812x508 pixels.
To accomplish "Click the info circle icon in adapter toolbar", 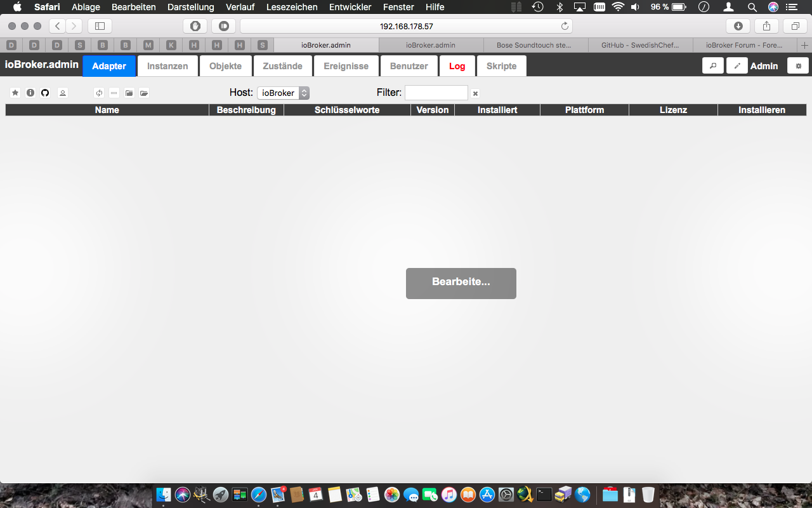I will point(30,93).
